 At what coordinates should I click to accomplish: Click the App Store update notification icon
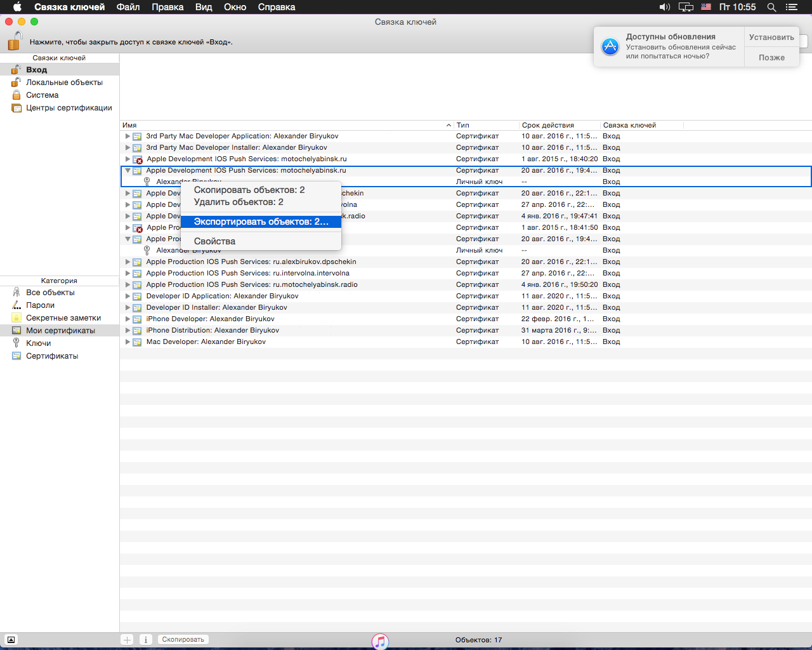(x=610, y=47)
